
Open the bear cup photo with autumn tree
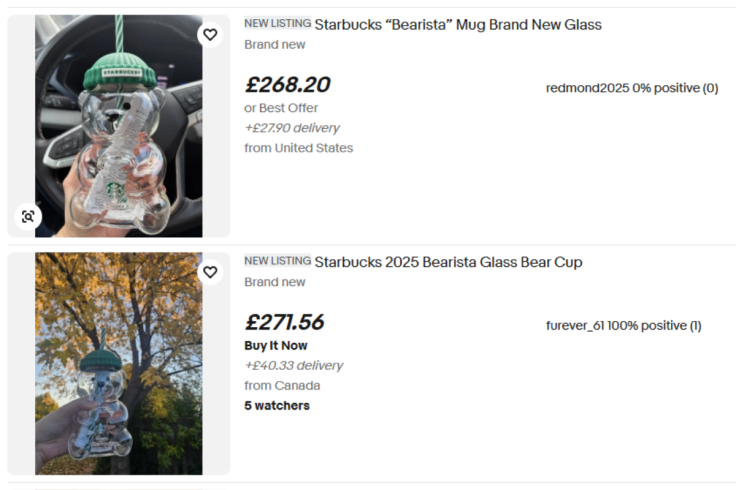118,363
